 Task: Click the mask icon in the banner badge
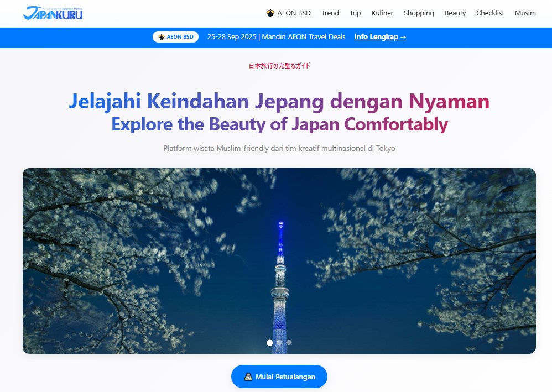coord(162,37)
